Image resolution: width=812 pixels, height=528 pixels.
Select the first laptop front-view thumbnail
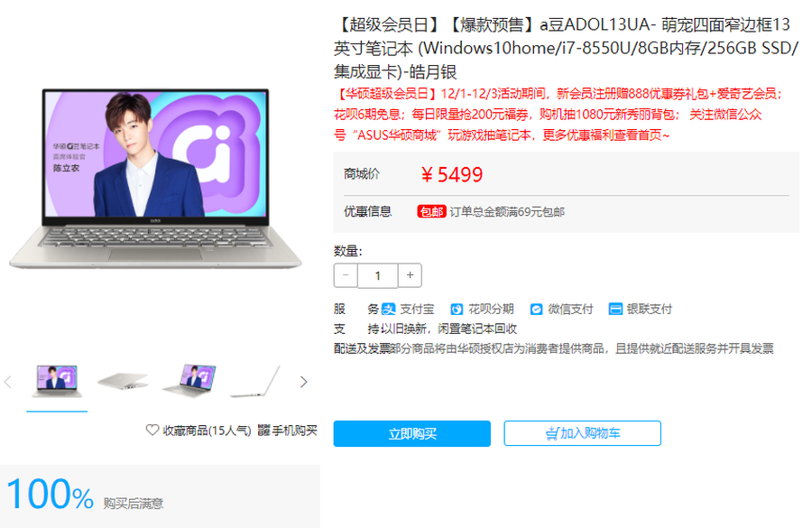coord(57,382)
